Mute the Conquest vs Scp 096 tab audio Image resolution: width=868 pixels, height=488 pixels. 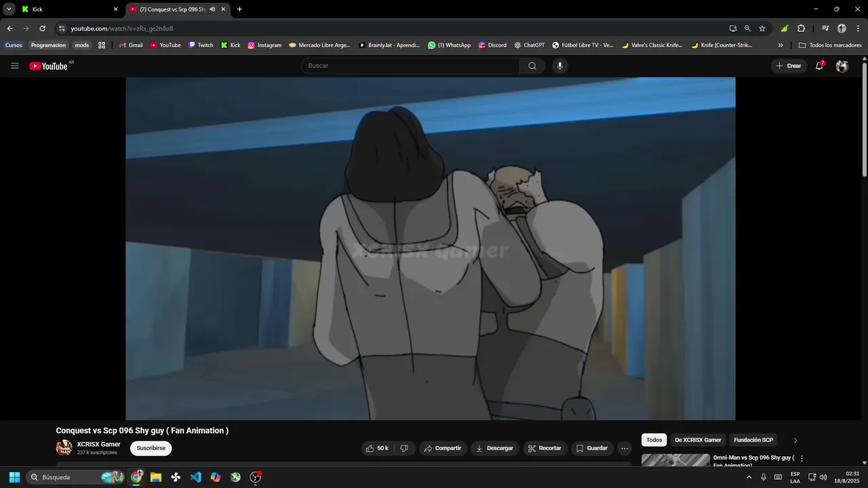point(212,9)
